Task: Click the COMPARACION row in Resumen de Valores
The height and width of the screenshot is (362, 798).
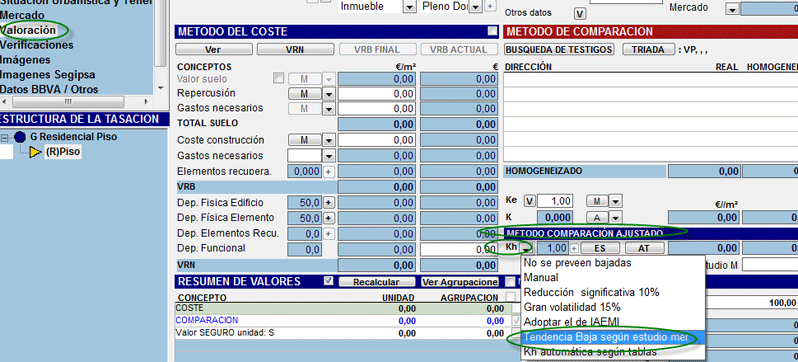Action: [340, 321]
